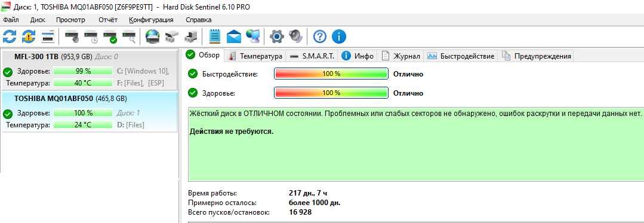Click the Быстродействие 100 % gradient bar
644x223 pixels.
(331, 74)
